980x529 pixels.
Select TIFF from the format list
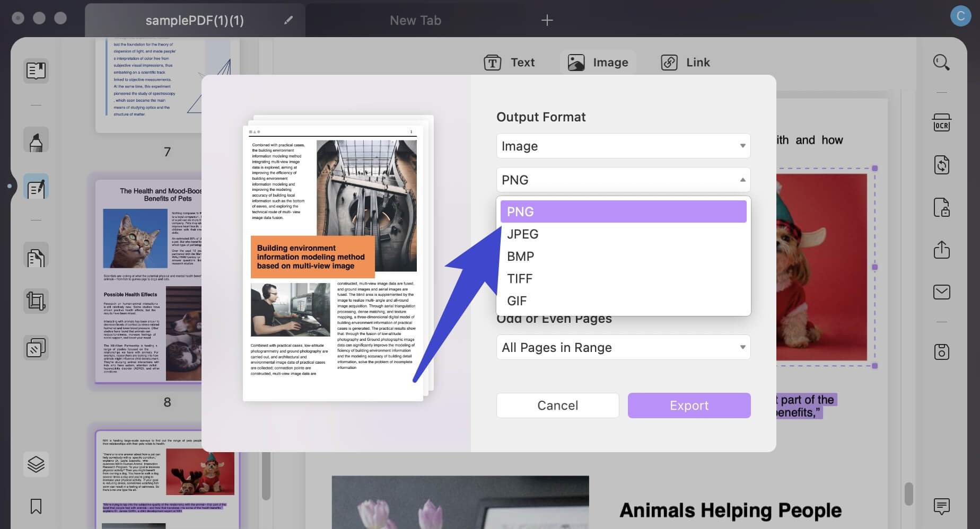[x=520, y=278]
